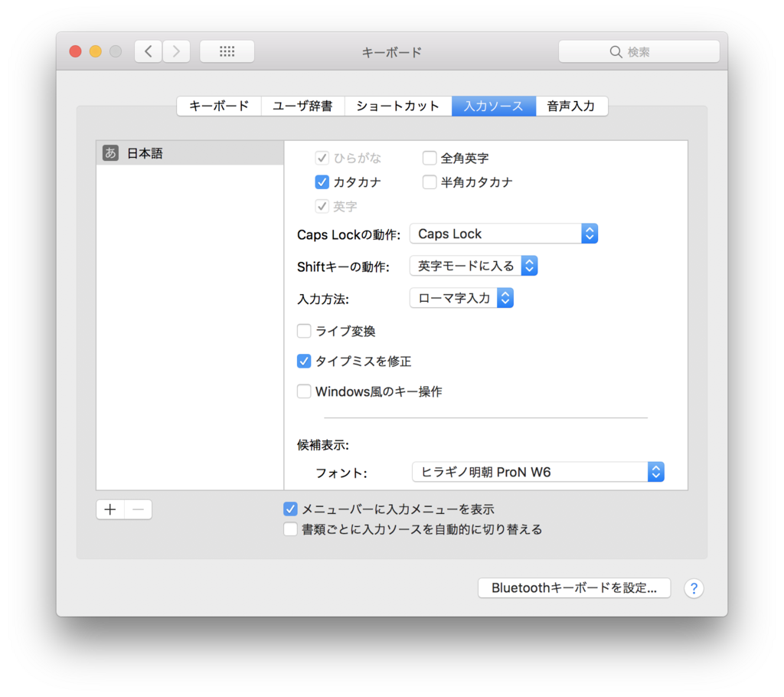The image size is (784, 697).
Task: Enable 書類ごとに入力ソースを自動的に切り替える
Action: [x=290, y=529]
